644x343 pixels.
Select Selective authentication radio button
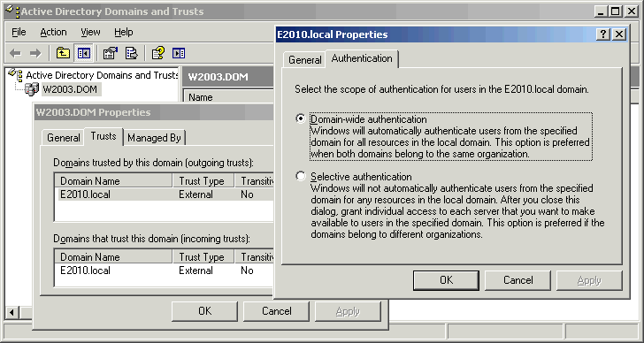301,177
